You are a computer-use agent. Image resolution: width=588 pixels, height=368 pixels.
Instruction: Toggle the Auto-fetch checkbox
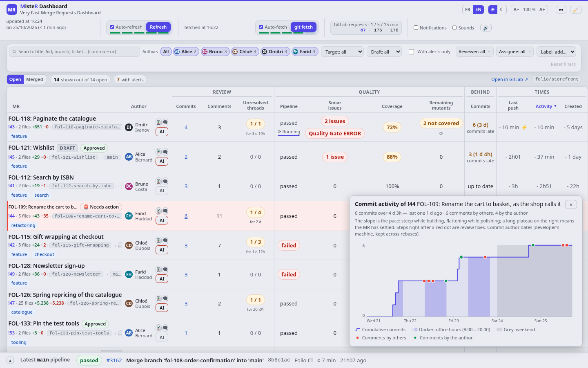(261, 27)
